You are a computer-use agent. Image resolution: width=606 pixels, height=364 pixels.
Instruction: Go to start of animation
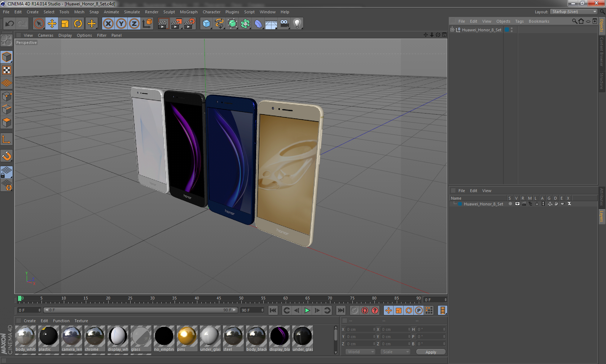coord(273,310)
